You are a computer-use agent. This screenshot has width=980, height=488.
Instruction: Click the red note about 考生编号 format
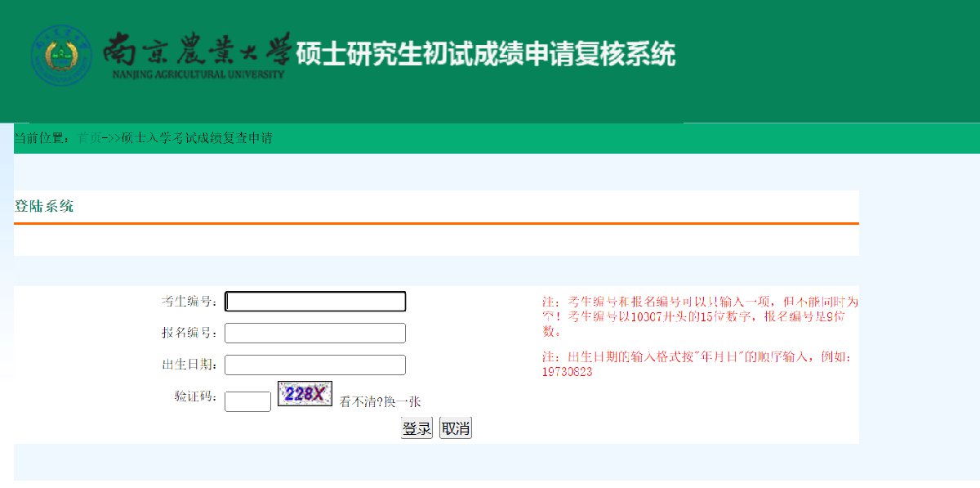click(x=700, y=316)
